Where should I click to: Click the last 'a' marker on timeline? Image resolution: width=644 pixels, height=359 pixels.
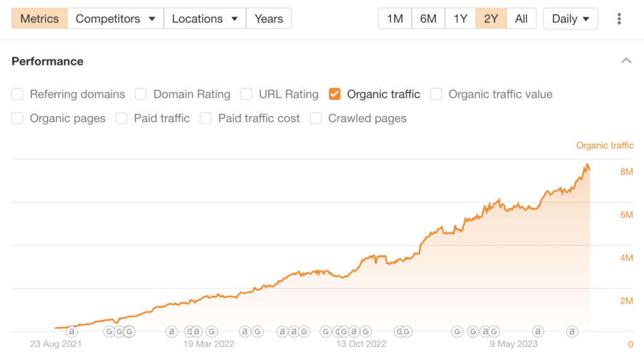[572, 331]
